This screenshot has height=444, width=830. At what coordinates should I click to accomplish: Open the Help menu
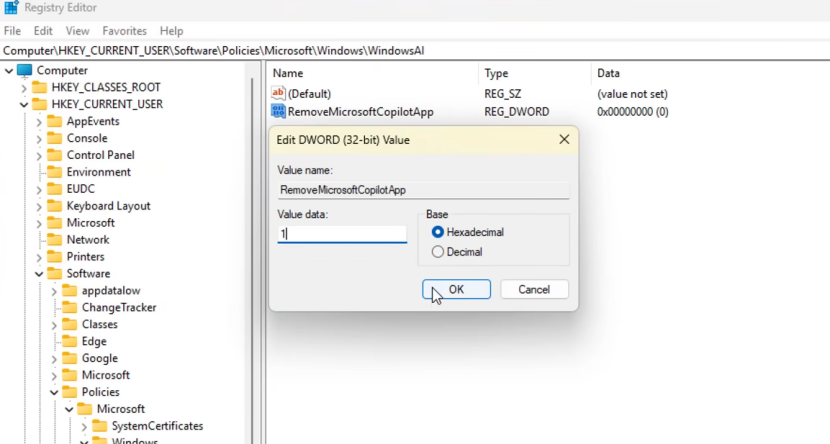point(172,31)
